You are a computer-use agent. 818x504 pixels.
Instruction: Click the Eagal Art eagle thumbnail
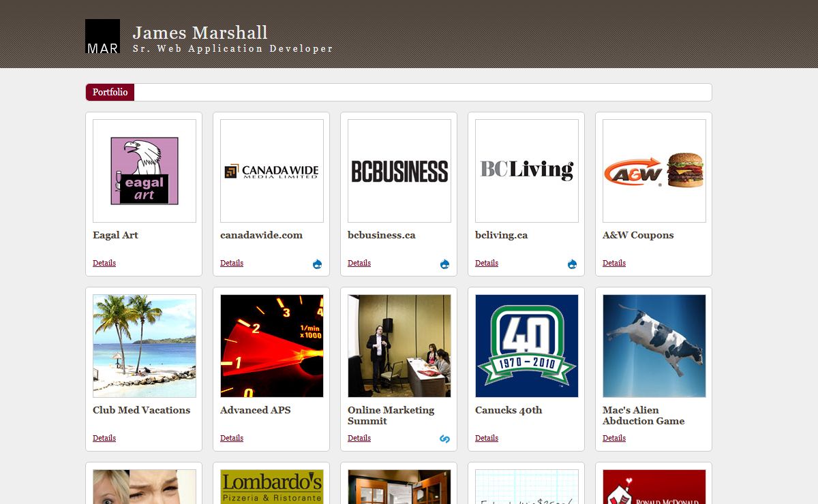(x=145, y=171)
